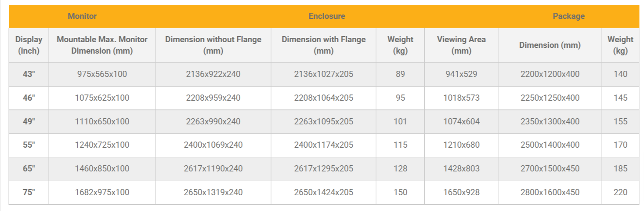Select the 43" display row label
The width and height of the screenshot is (644, 211).
point(29,74)
